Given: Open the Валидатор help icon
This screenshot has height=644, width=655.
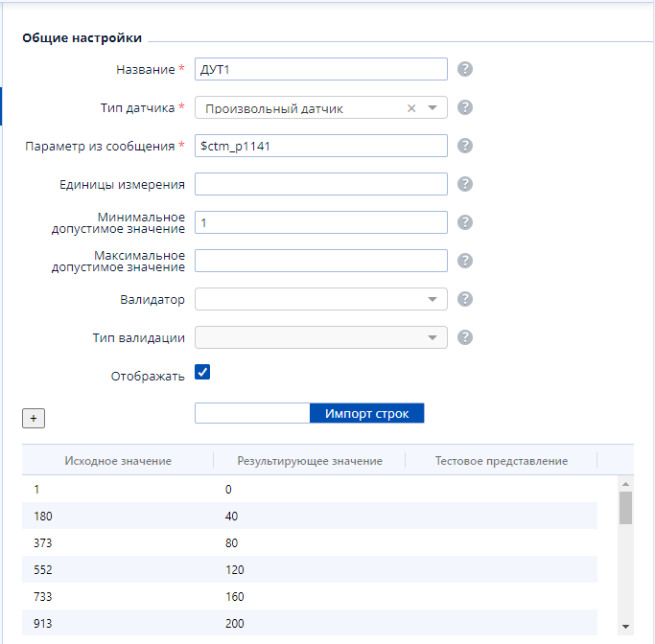Looking at the screenshot, I should pos(465,299).
